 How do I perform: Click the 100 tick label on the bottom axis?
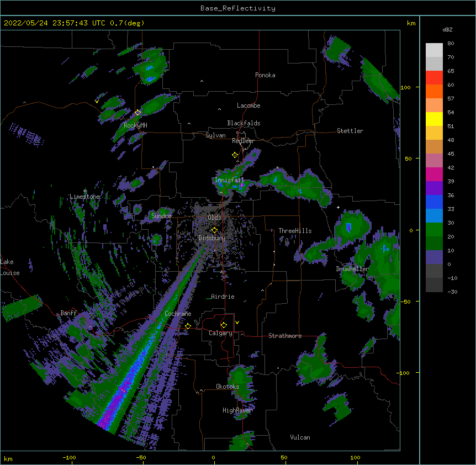pos(355,458)
